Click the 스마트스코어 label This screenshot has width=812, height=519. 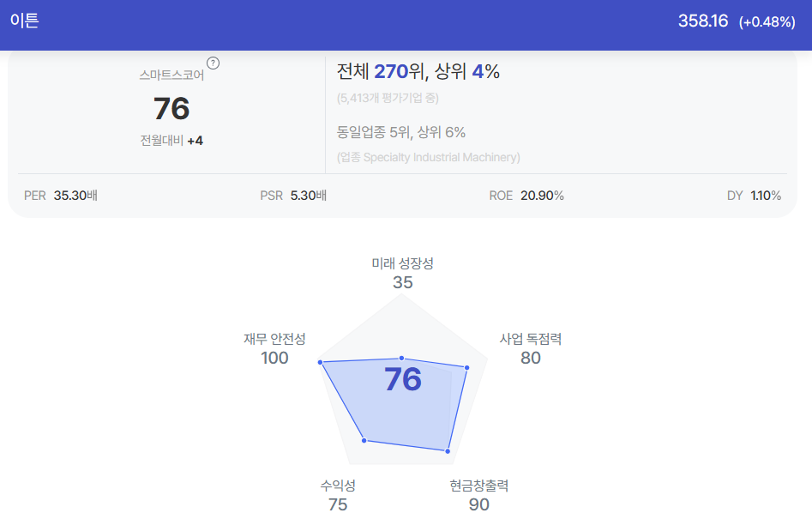pyautogui.click(x=171, y=75)
